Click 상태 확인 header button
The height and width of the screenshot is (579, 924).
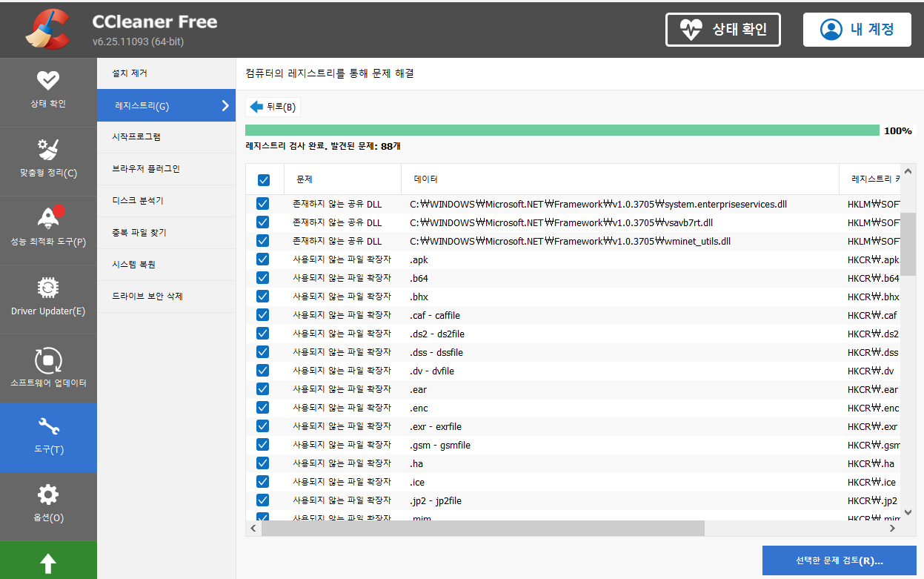point(722,30)
